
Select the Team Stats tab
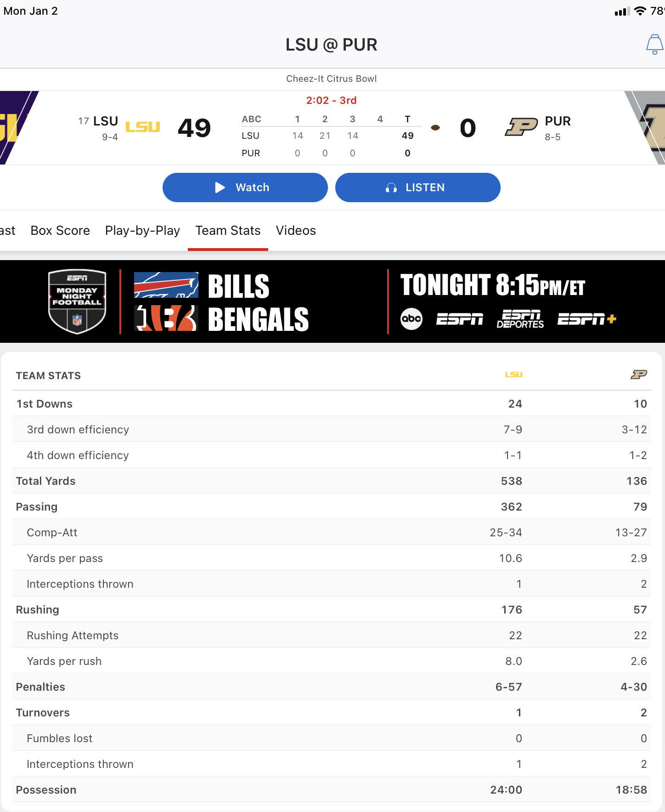pyautogui.click(x=228, y=231)
